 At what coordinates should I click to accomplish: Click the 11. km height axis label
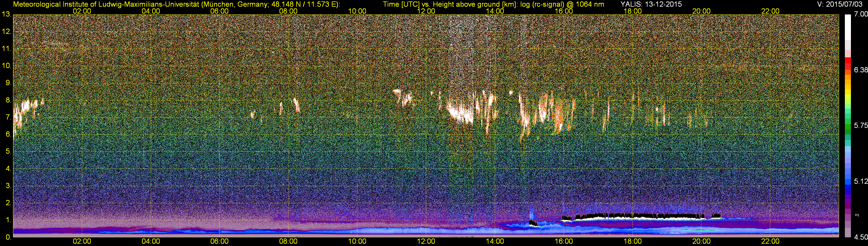coord(6,49)
